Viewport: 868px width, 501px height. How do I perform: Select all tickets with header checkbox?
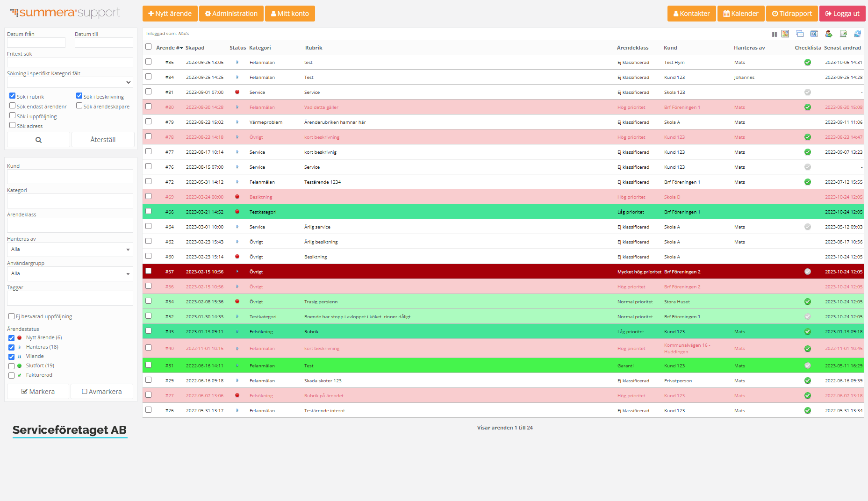(149, 47)
